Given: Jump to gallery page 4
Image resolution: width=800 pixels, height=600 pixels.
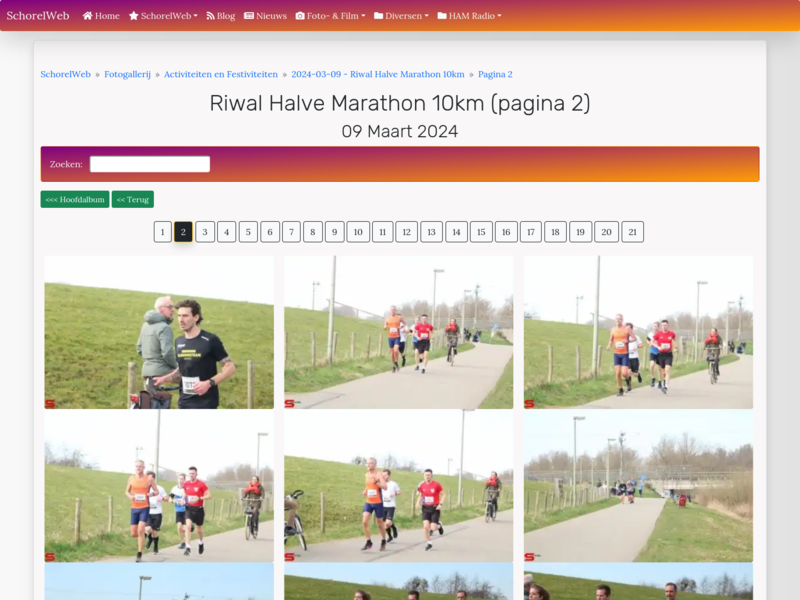Looking at the screenshot, I should coord(227,232).
